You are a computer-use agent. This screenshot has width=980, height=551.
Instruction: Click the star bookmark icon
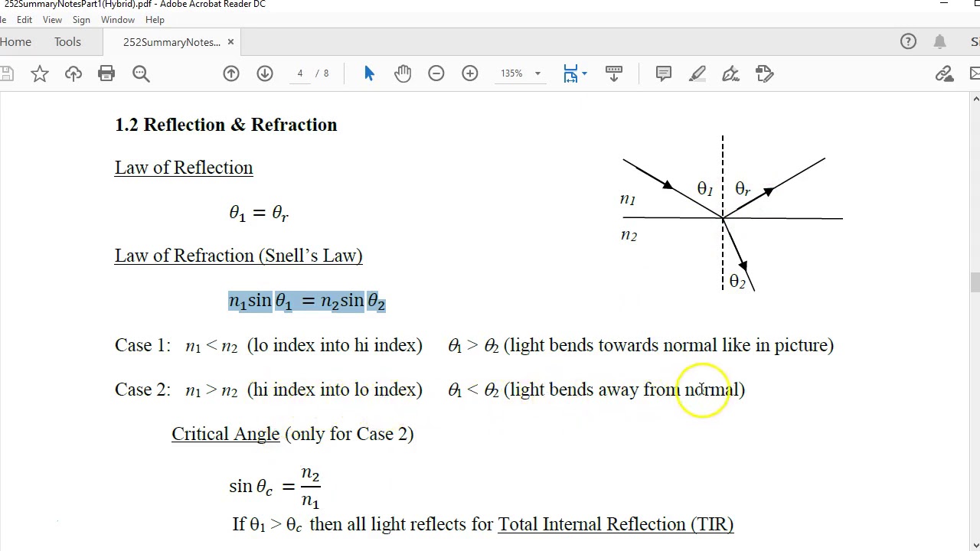coord(40,73)
